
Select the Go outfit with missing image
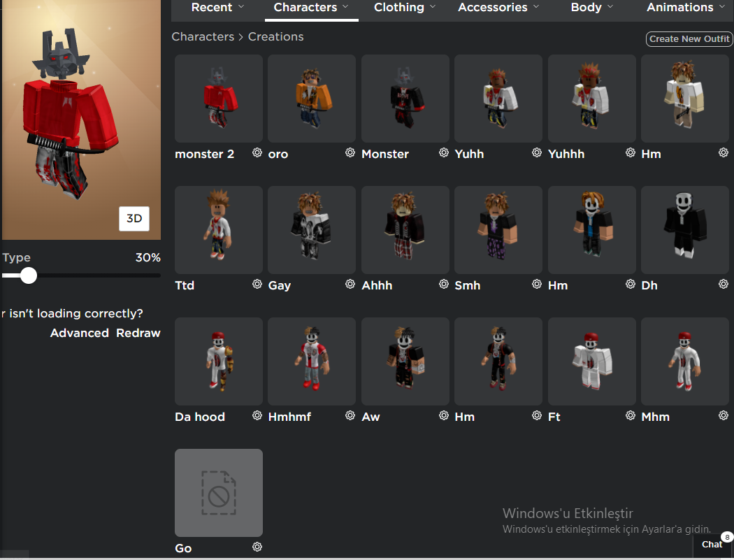(219, 493)
